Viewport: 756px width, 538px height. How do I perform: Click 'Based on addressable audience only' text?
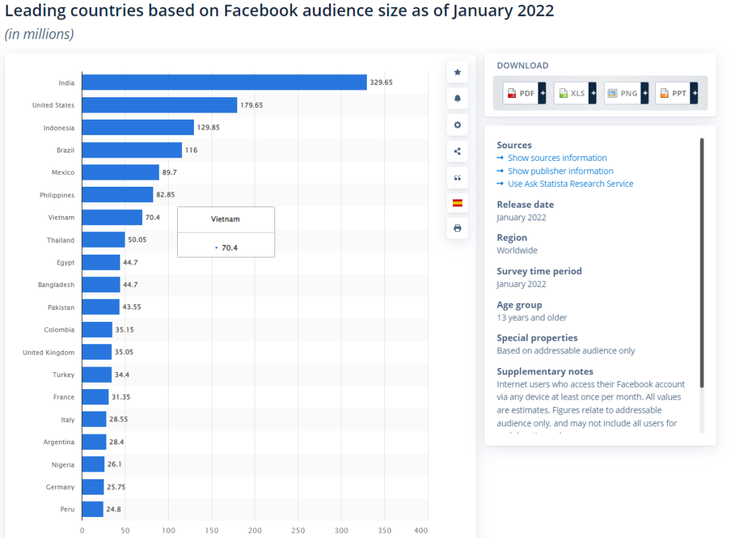click(x=566, y=351)
